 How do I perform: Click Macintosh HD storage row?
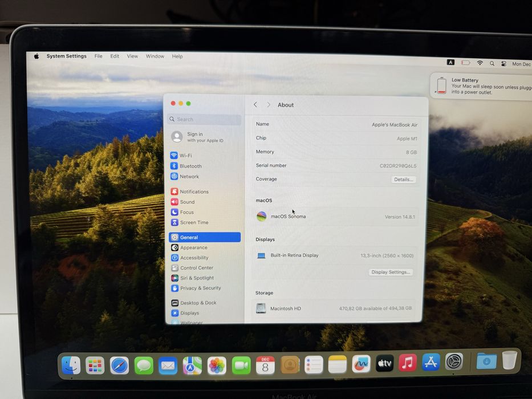point(334,308)
